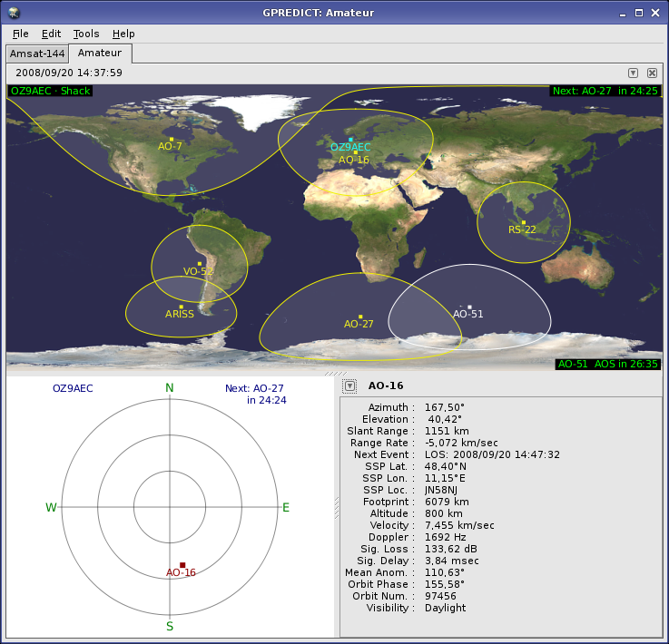Click the Mean Anom. value 110,63°

tap(445, 572)
